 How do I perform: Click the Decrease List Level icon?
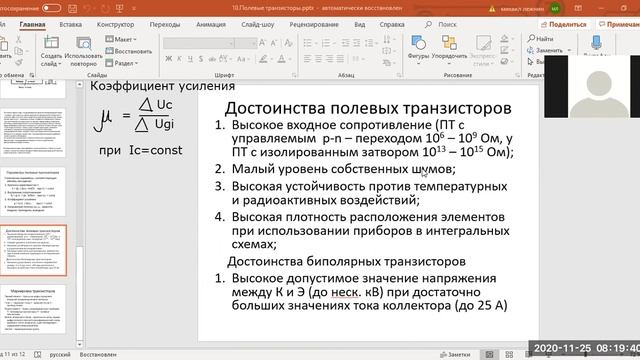pos(345,43)
